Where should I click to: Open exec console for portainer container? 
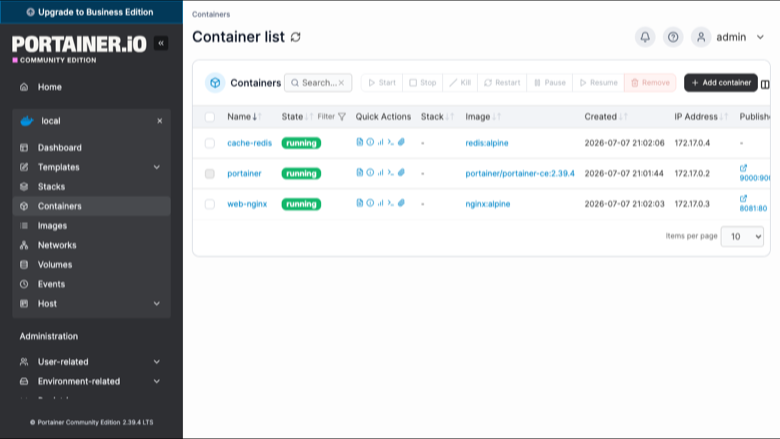[390, 173]
